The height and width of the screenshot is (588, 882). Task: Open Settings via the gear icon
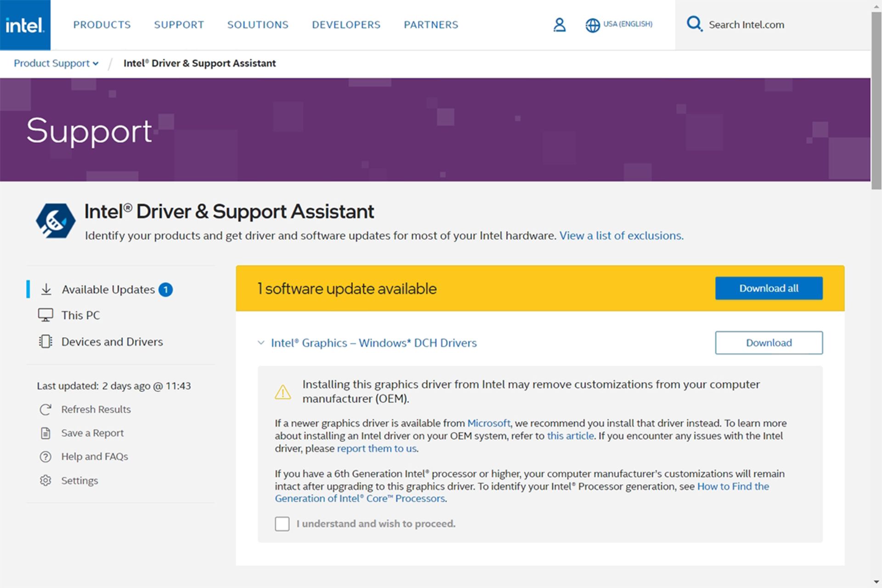(x=45, y=481)
